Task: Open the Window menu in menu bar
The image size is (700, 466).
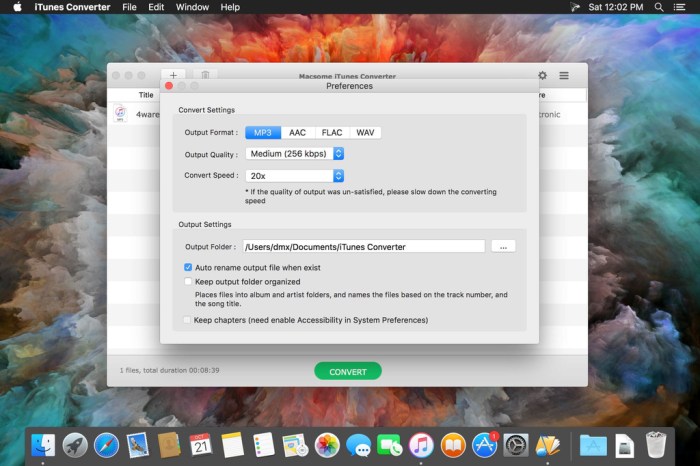Action: pos(192,7)
